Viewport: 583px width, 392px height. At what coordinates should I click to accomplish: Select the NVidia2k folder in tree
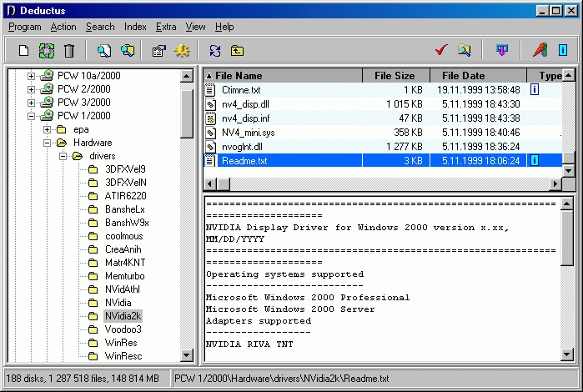click(123, 316)
